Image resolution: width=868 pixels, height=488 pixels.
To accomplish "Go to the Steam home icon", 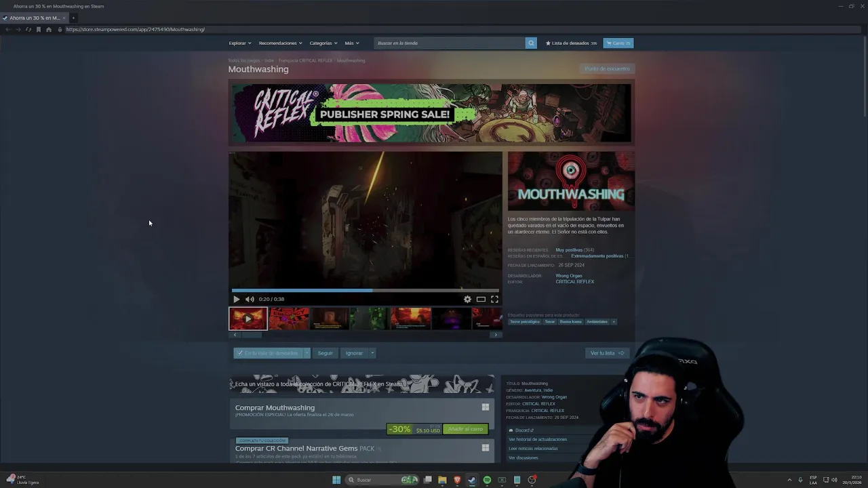I will 49,29.
